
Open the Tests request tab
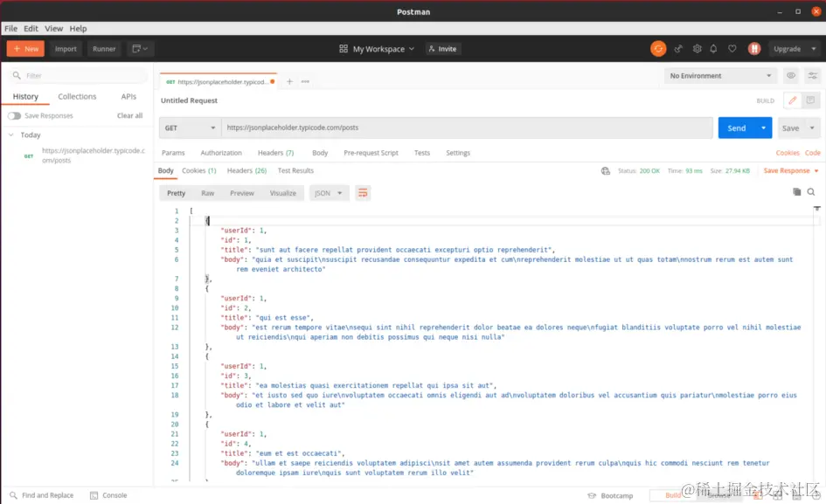[422, 153]
